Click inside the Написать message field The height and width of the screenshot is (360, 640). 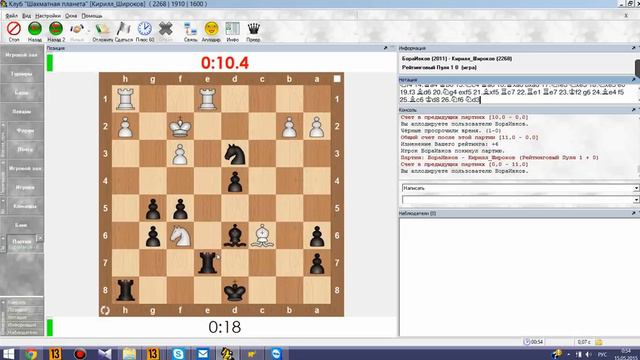coord(517,188)
